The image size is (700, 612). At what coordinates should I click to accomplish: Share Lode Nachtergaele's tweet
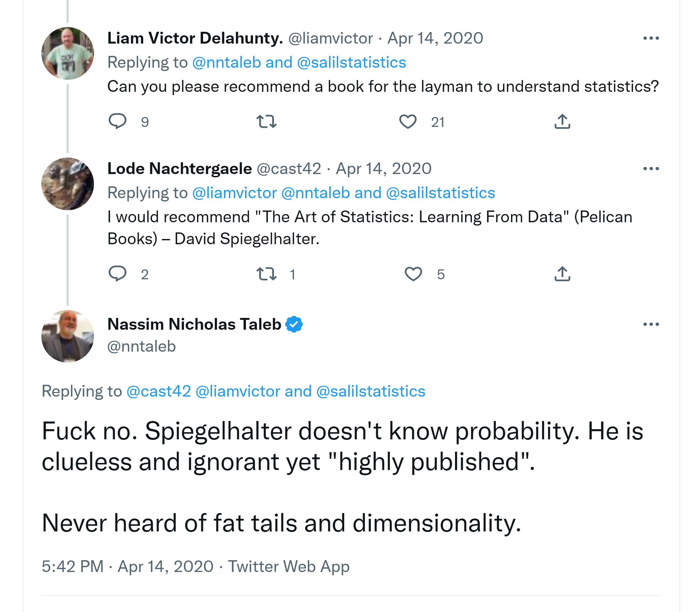coord(562,274)
